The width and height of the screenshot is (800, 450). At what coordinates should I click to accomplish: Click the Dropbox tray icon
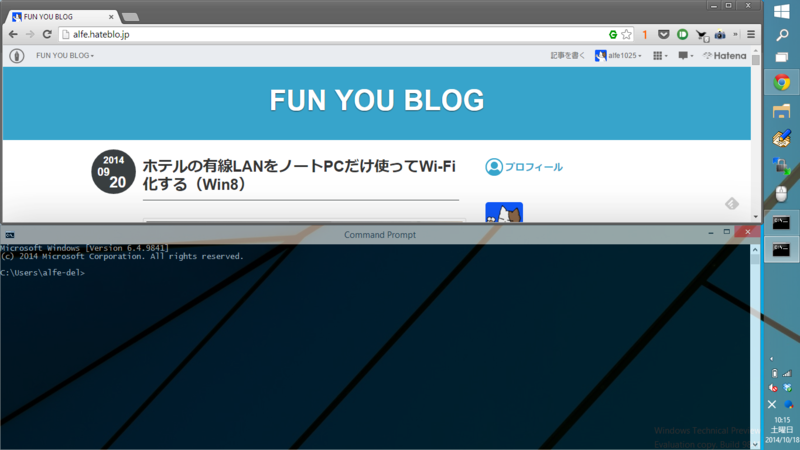pos(788,388)
